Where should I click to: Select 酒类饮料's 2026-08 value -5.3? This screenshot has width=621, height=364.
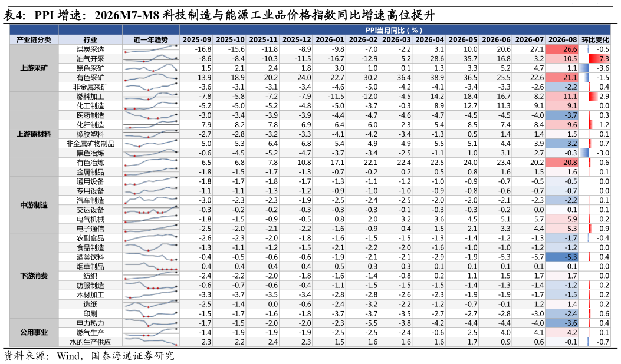[570, 257]
